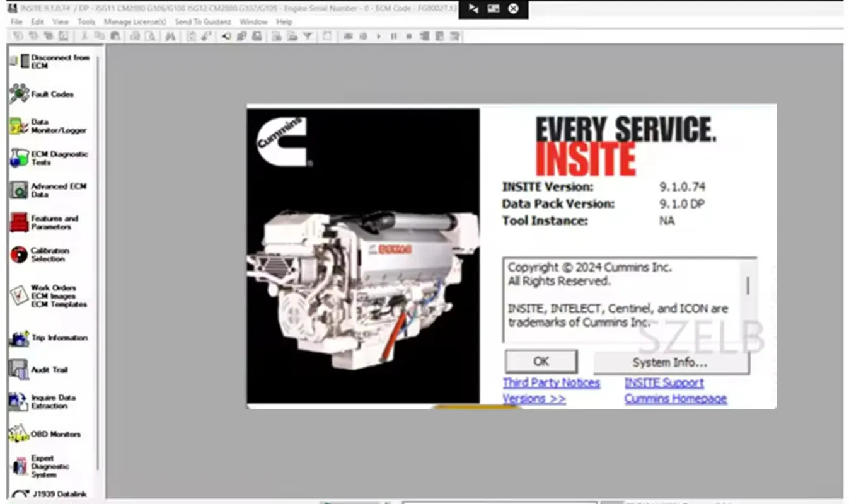Follow the Cummins Homepage link
Viewport: 849px width, 504px height.
[x=675, y=398]
